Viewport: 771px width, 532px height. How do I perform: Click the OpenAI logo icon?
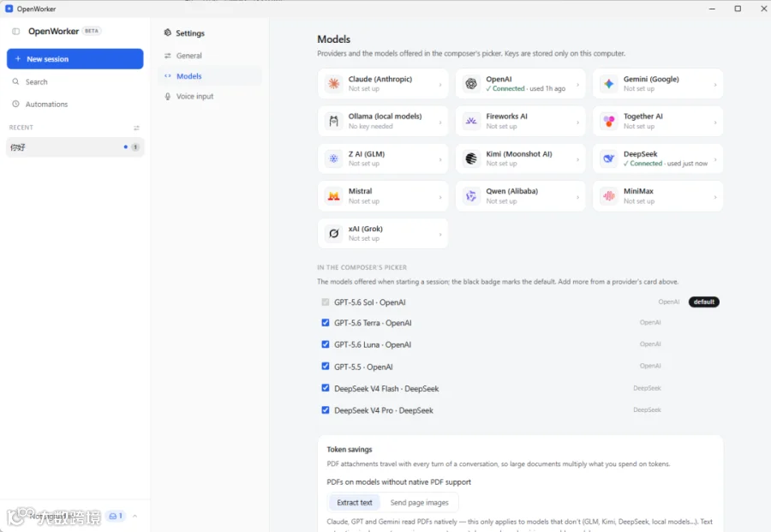tap(471, 84)
